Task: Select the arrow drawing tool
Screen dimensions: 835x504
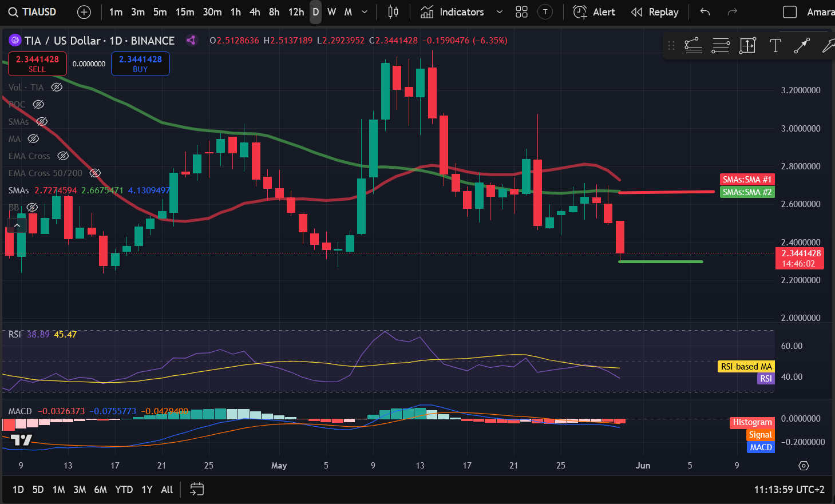Action: [802, 46]
